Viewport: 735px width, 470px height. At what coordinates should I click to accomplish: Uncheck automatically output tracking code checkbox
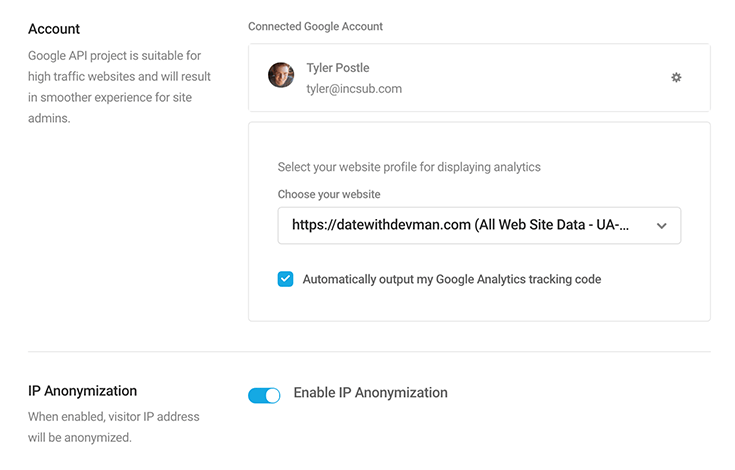pyautogui.click(x=285, y=279)
